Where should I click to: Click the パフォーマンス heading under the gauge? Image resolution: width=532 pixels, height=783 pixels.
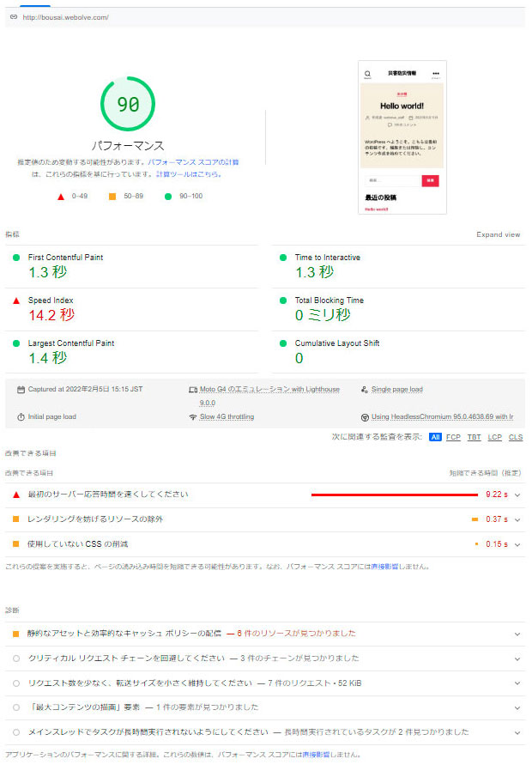tap(128, 146)
